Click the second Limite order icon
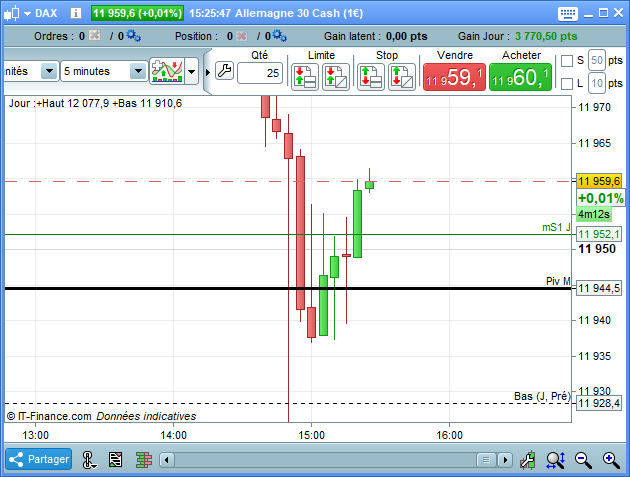Screen dimensions: 630x477 (x=336, y=77)
